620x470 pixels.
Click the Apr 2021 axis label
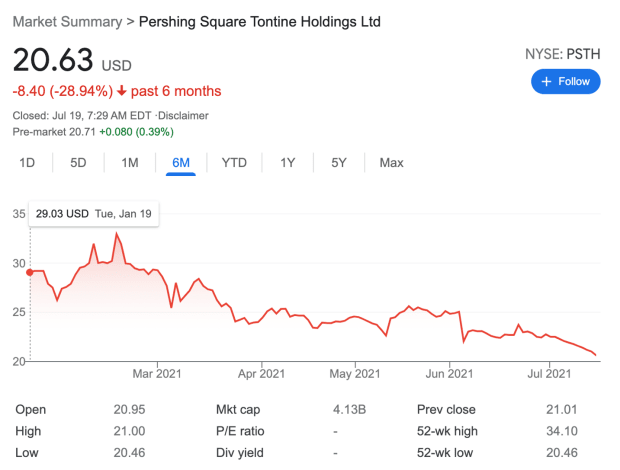point(261,374)
